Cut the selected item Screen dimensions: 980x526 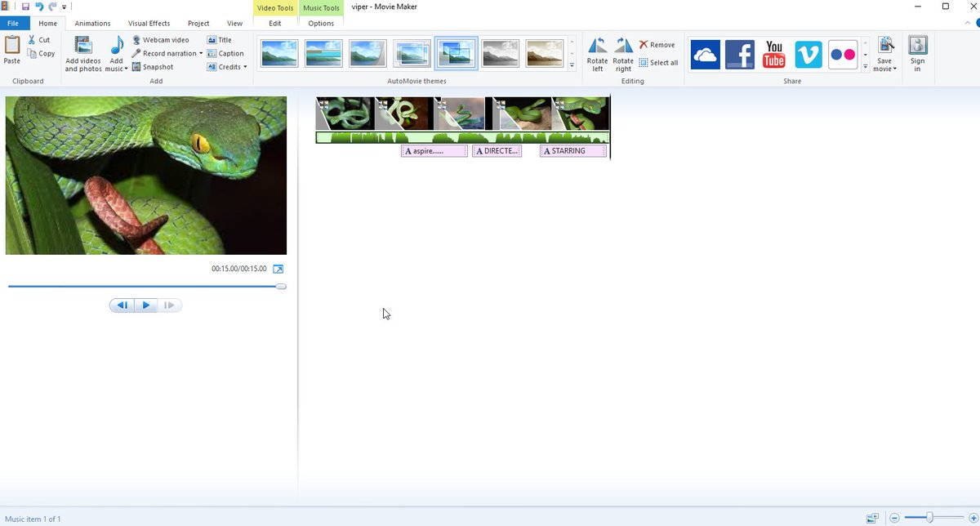point(38,39)
